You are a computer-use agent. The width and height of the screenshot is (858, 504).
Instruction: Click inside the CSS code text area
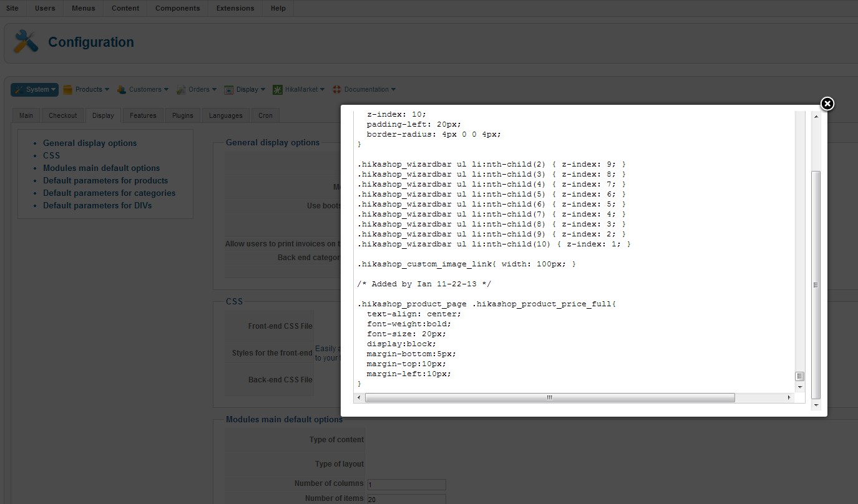pyautogui.click(x=562, y=281)
